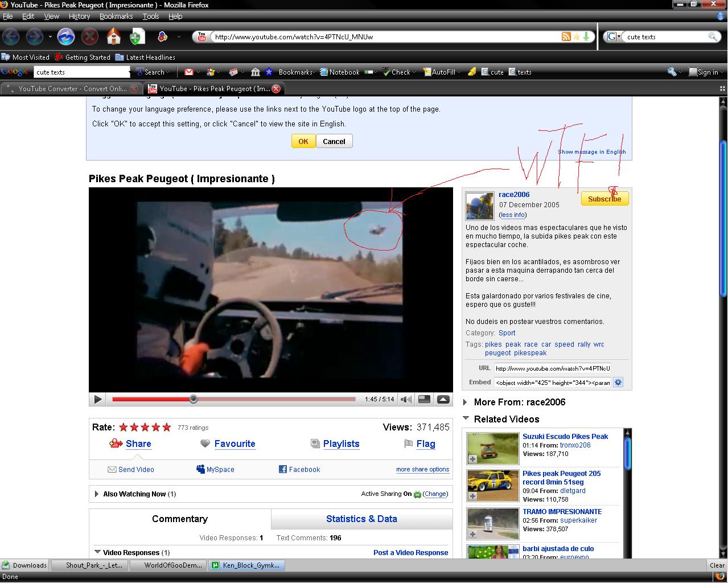Screen dimensions: 728x583
Task: Click the green download arrow in the address bar
Action: (x=586, y=36)
